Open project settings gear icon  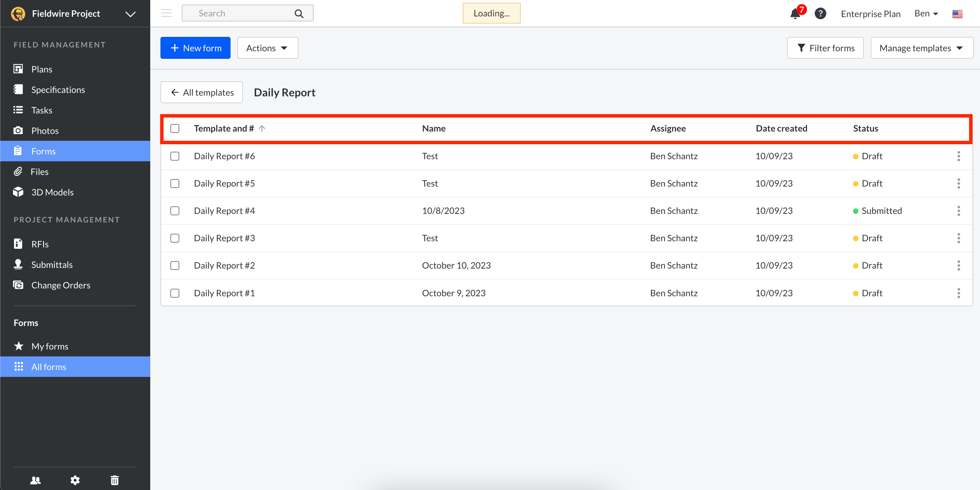click(75, 480)
